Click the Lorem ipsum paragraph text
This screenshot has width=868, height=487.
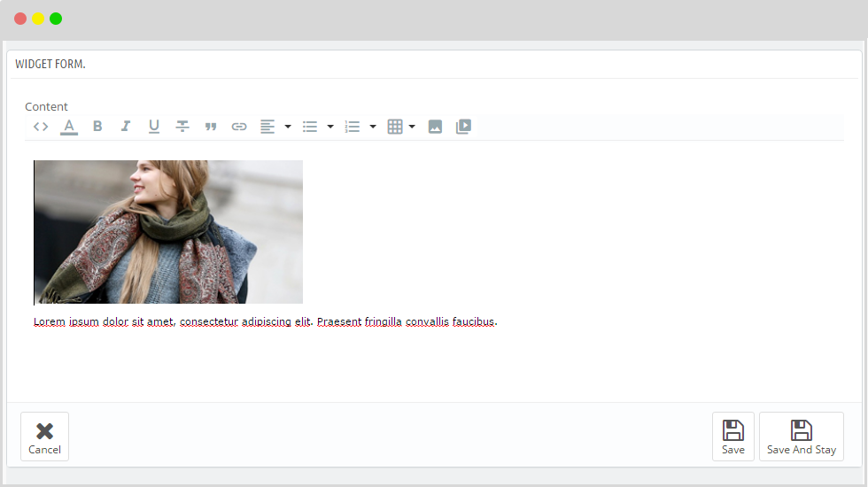pos(265,321)
